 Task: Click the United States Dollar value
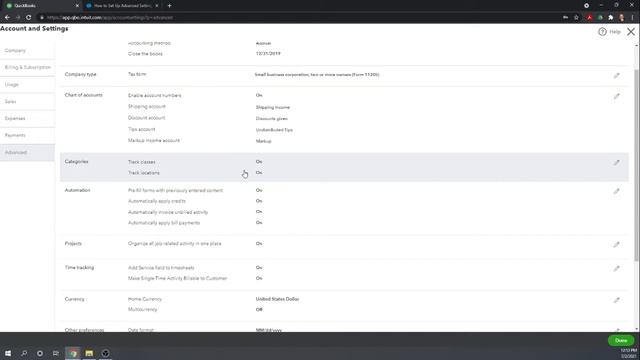[278, 299]
